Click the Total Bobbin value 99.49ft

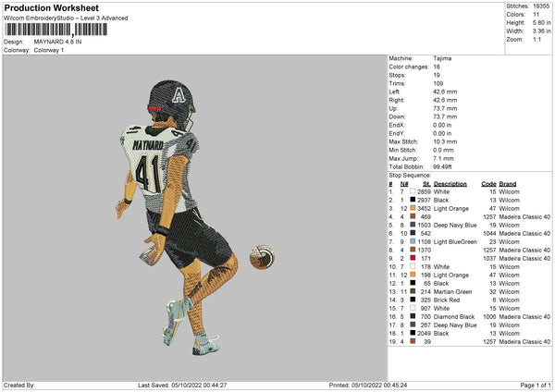pyautogui.click(x=442, y=166)
